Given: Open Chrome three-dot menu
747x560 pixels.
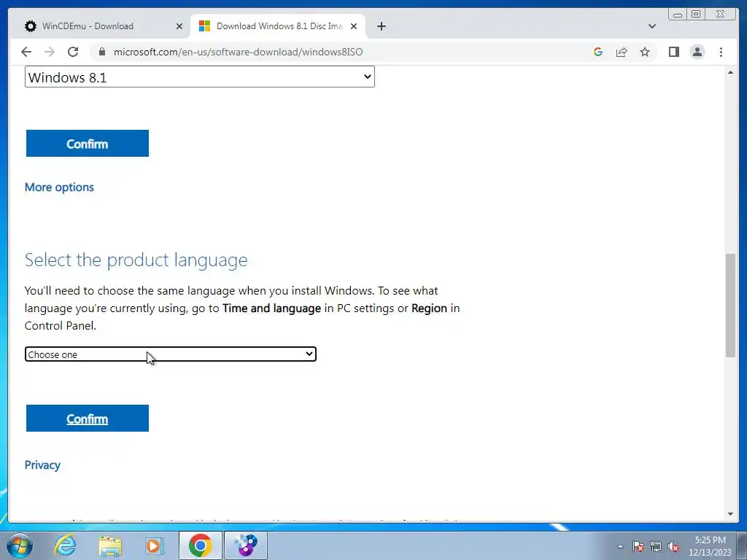Looking at the screenshot, I should click(x=721, y=52).
